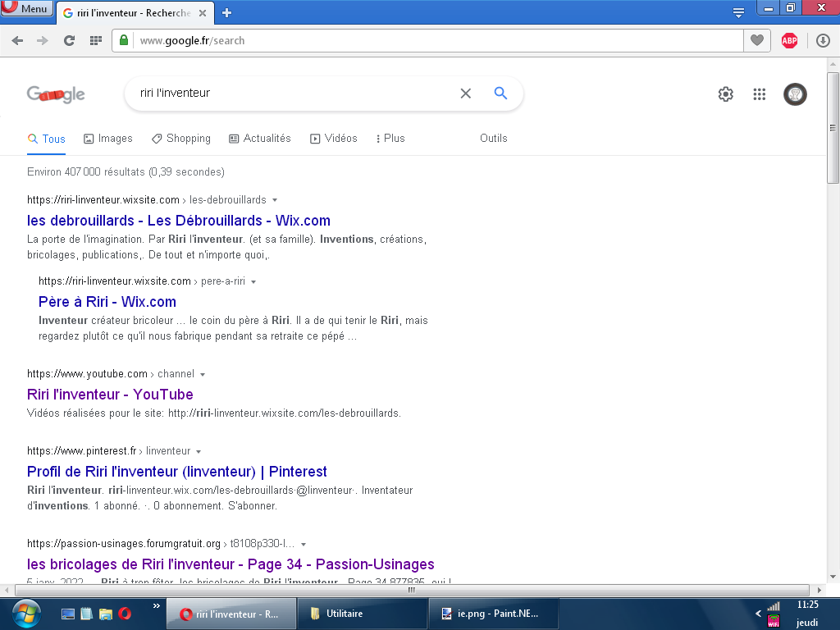Switch to the Images tab
840x630 pixels.
click(x=107, y=138)
